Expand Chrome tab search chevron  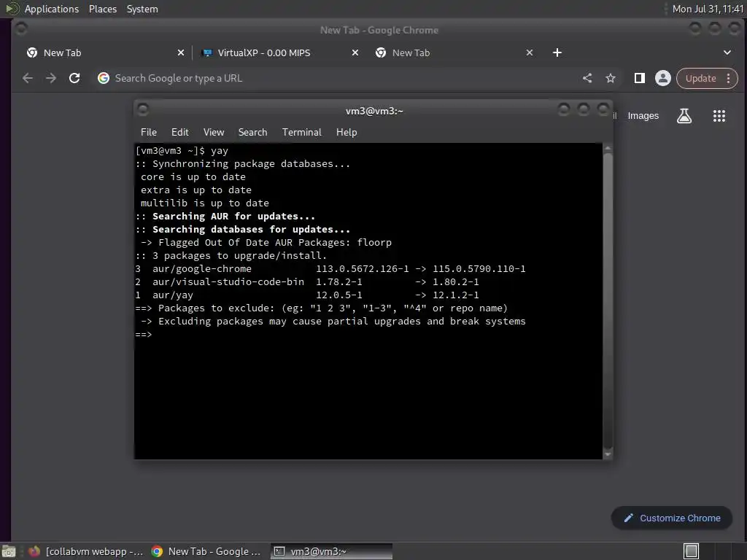[x=727, y=52]
